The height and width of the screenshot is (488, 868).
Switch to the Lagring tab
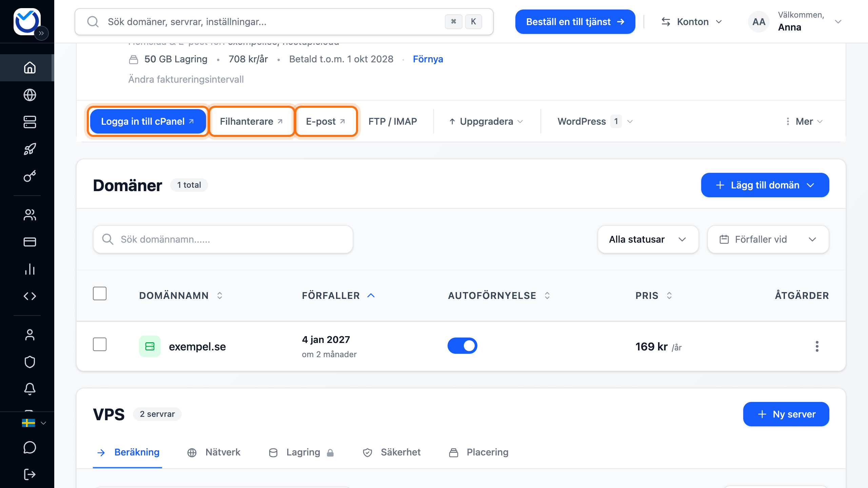[x=301, y=452]
